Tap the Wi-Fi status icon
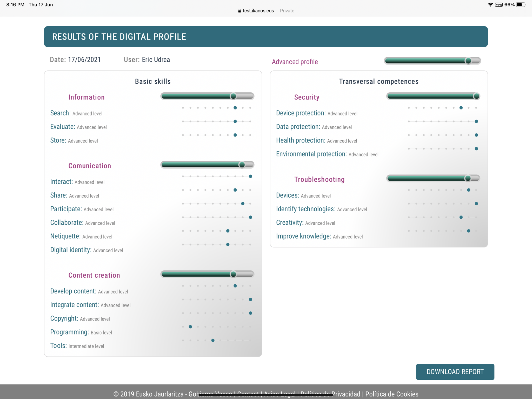 (x=490, y=5)
